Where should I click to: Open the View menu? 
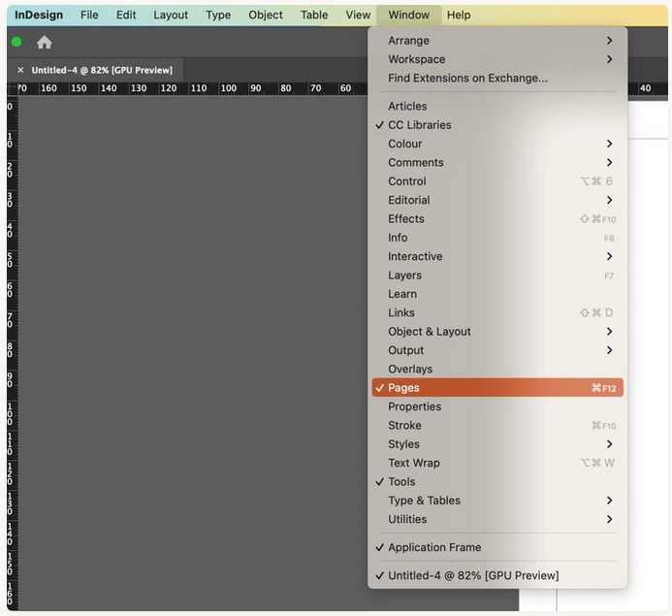[358, 15]
